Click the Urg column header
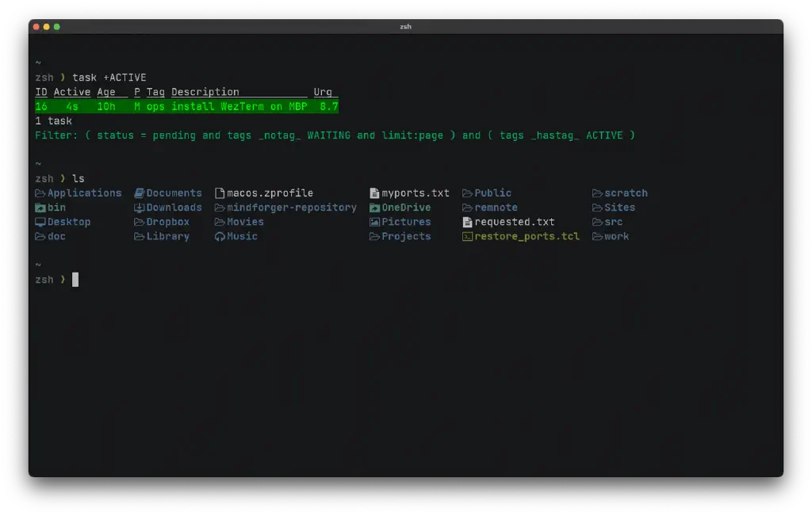Screen dimensions: 812x515 [323, 92]
